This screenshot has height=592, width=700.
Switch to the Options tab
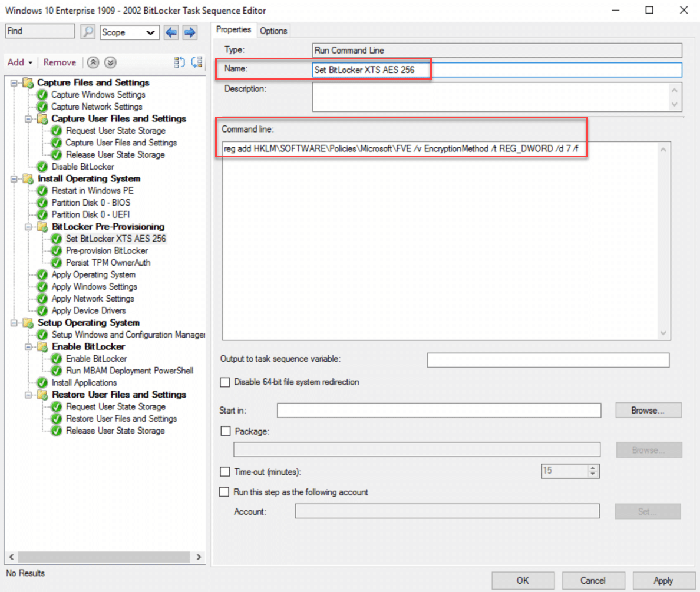pos(273,29)
